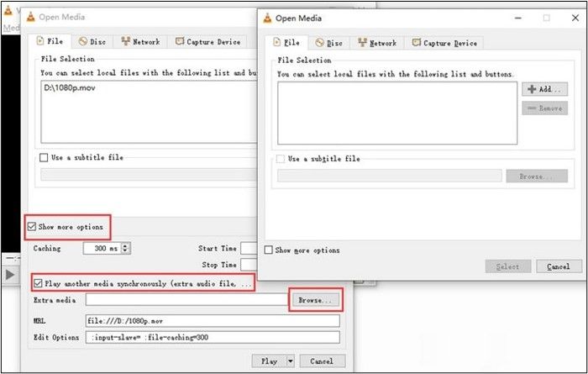Viewport: 588px width, 374px height.
Task: Open Capture Device tab in front dialog
Action: click(444, 43)
